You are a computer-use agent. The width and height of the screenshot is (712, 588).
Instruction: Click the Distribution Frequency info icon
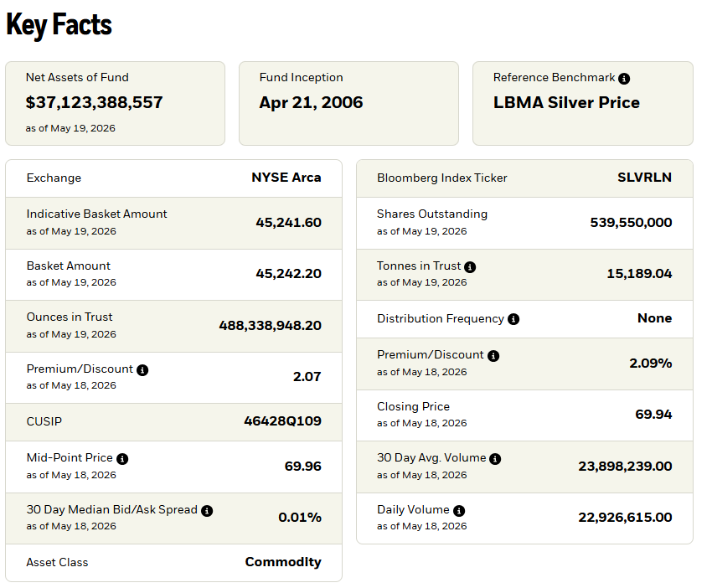513,319
